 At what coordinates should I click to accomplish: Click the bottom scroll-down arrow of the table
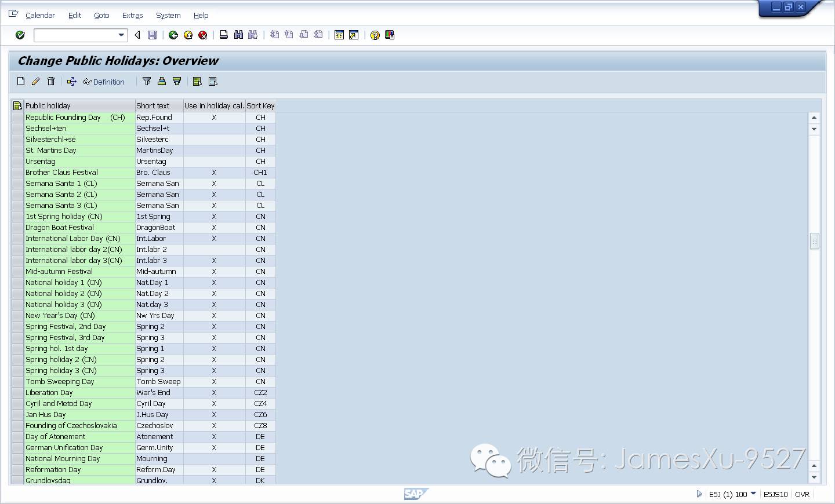click(x=814, y=477)
